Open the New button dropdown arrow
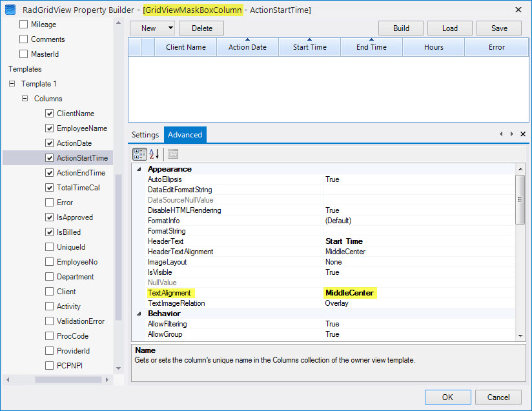 click(x=170, y=28)
